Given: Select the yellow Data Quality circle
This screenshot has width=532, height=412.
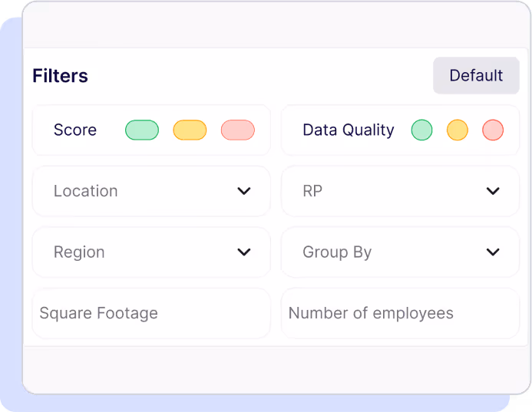Looking at the screenshot, I should point(458,130).
